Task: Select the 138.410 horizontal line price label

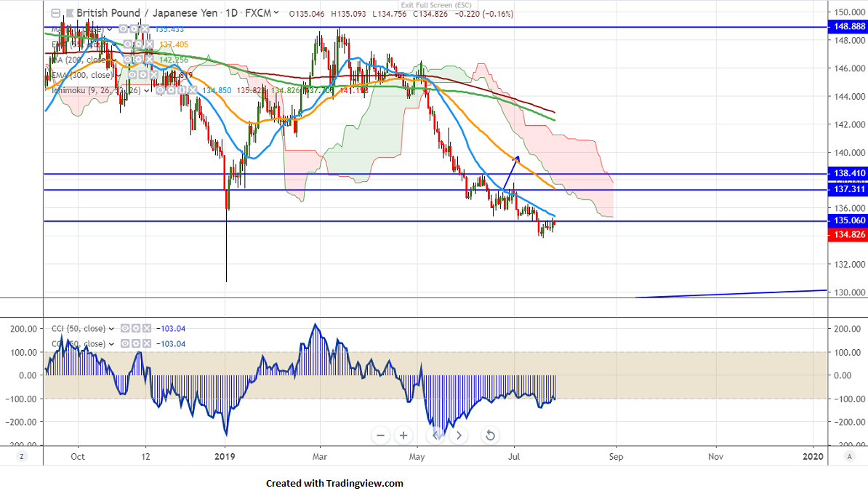Action: pyautogui.click(x=848, y=173)
